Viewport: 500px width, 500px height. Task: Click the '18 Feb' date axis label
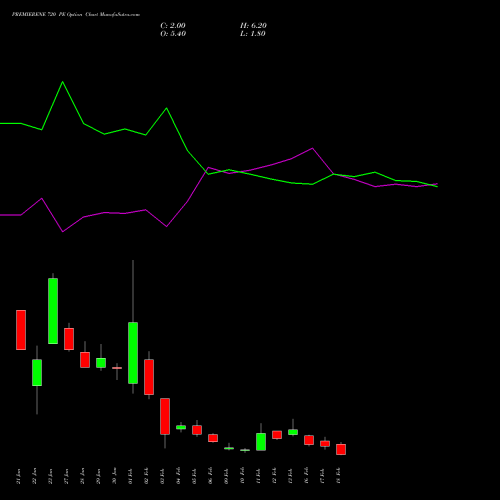339,476
